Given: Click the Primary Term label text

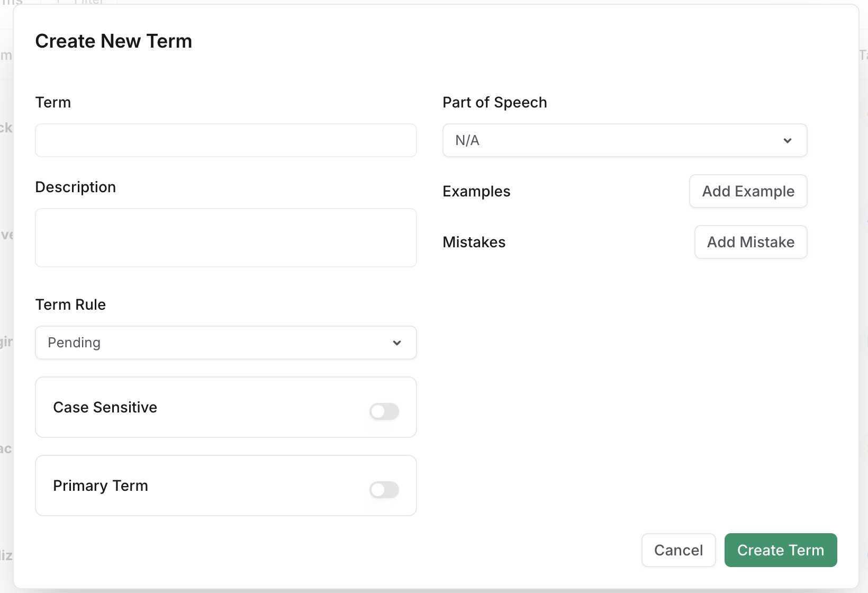Looking at the screenshot, I should 101,486.
